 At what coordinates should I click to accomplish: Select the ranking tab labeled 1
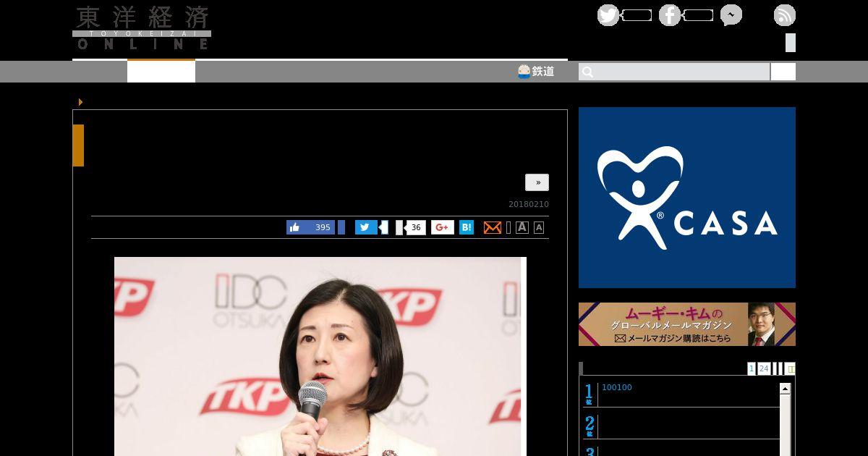pos(752,368)
